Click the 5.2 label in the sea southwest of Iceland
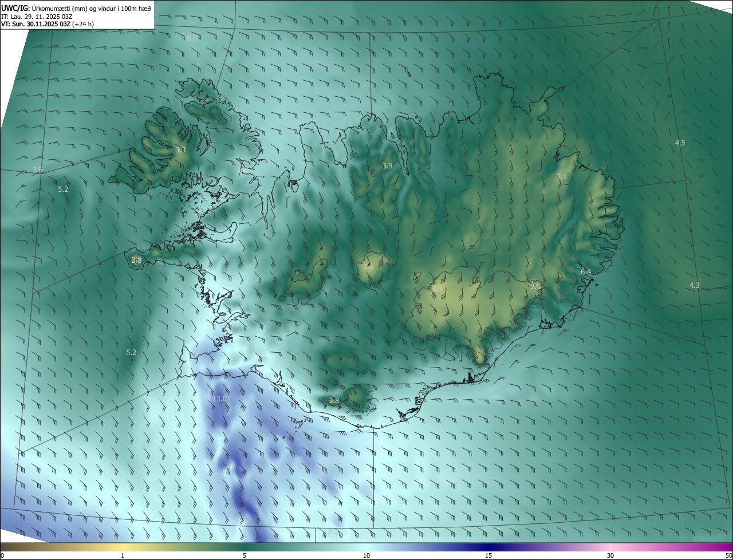The image size is (733, 560). (x=131, y=353)
